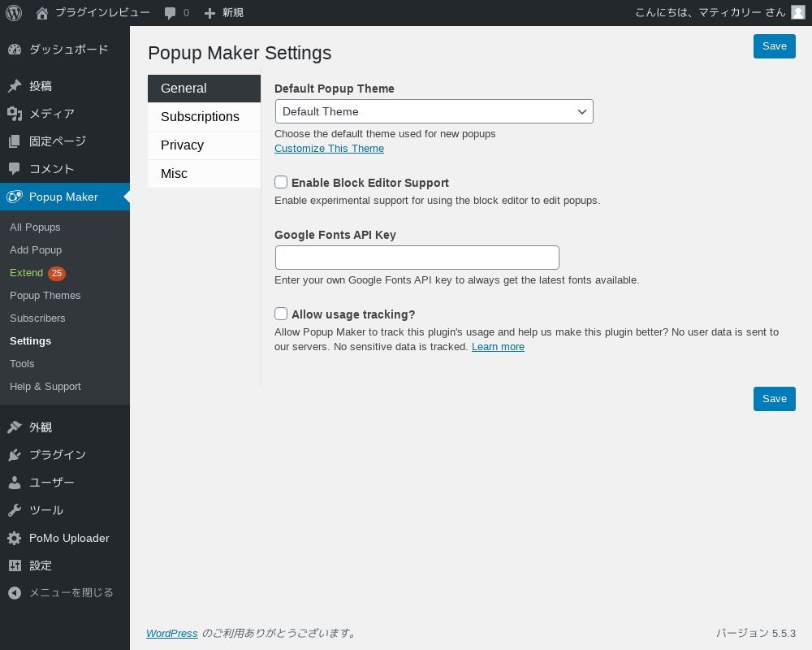This screenshot has width=812, height=650.
Task: Click Google Fonts API Key field
Action: pyautogui.click(x=417, y=258)
